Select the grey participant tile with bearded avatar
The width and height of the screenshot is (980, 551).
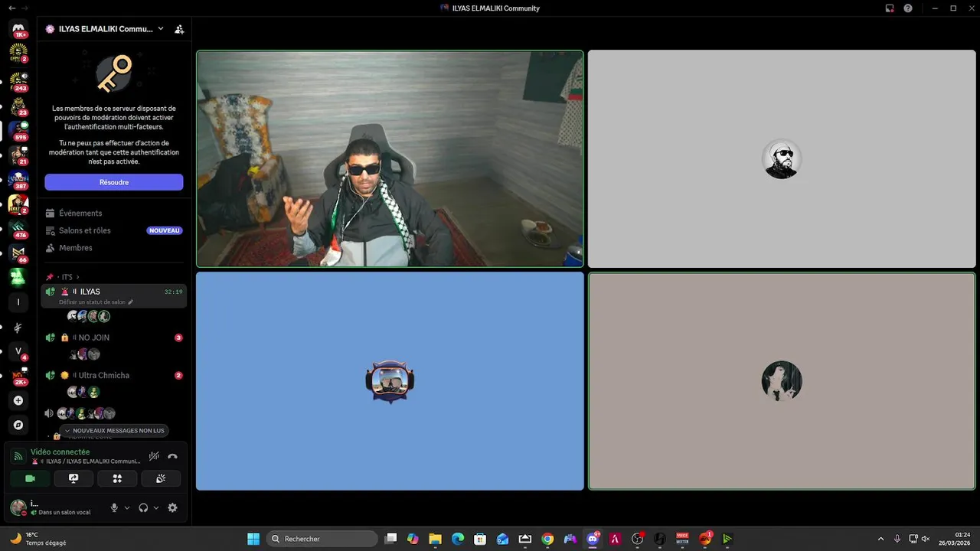click(x=782, y=159)
